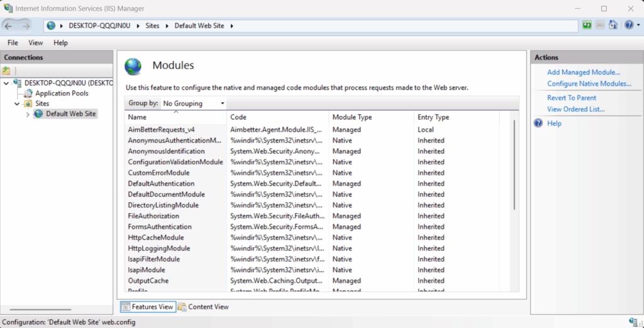The height and width of the screenshot is (328, 644).
Task: Click Add Managed Module link
Action: click(x=583, y=72)
